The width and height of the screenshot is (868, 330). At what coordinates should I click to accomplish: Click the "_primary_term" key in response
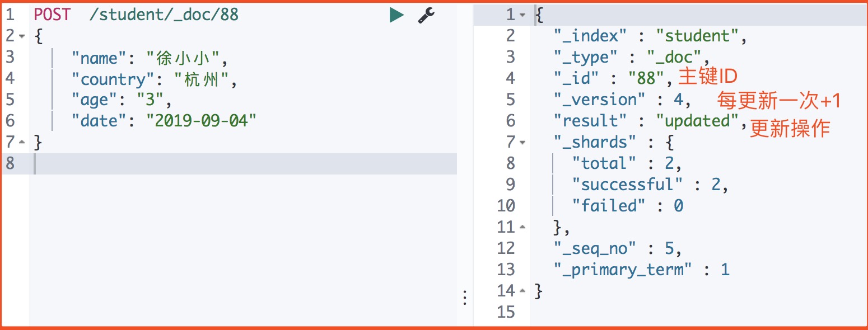click(x=623, y=270)
